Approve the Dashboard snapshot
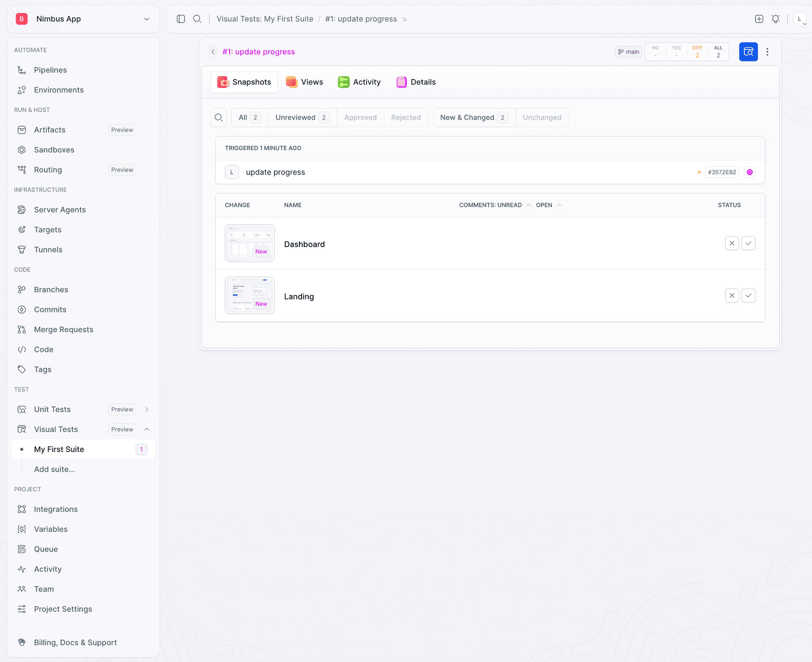Image resolution: width=812 pixels, height=662 pixels. pos(749,243)
